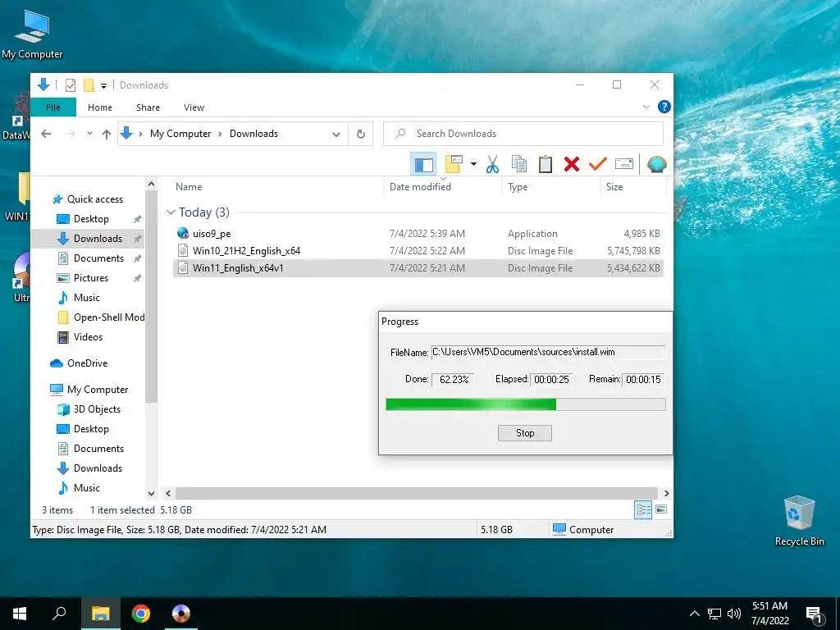840x630 pixels.
Task: Click the Paste clipboard icon
Action: (x=545, y=164)
